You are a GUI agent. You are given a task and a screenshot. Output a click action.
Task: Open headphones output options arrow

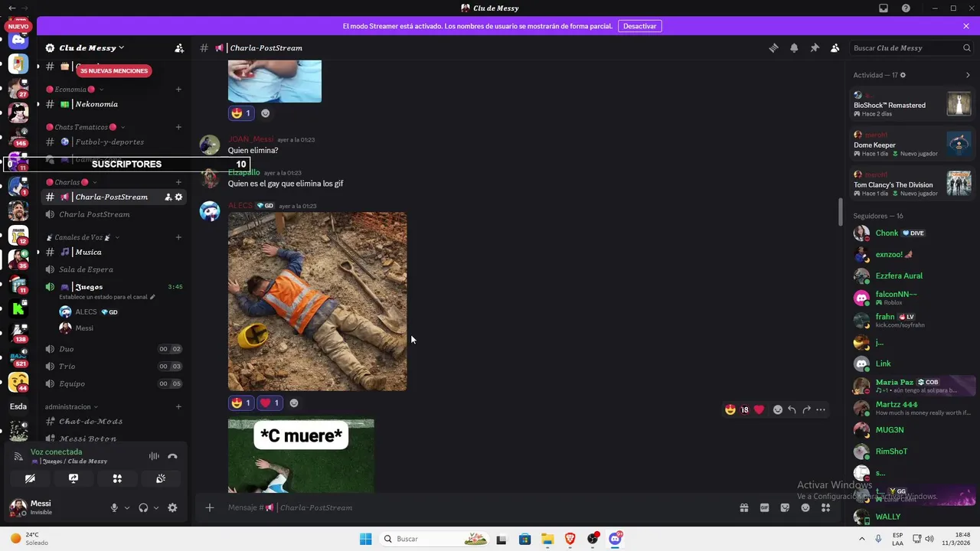click(x=156, y=507)
